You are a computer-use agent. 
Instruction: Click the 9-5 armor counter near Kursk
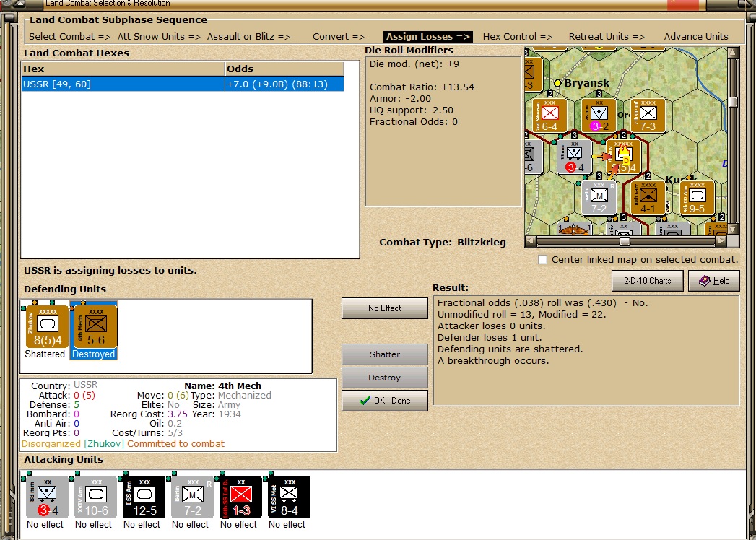coord(698,198)
